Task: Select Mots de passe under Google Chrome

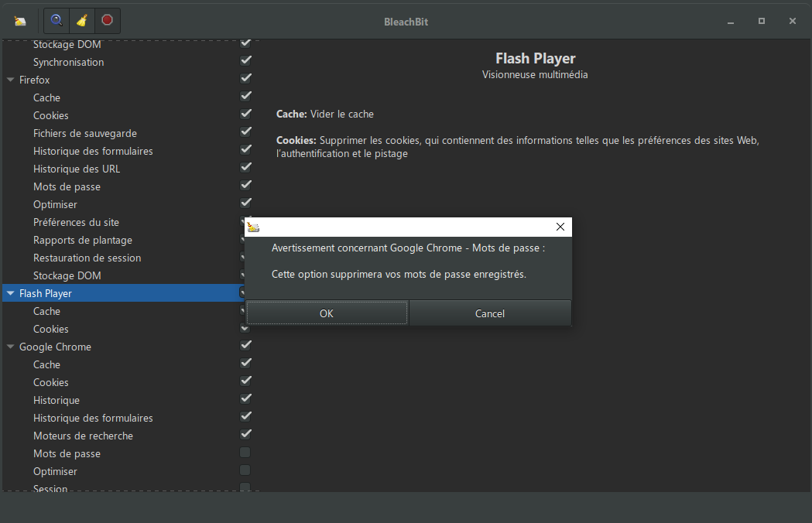Action: click(x=67, y=453)
